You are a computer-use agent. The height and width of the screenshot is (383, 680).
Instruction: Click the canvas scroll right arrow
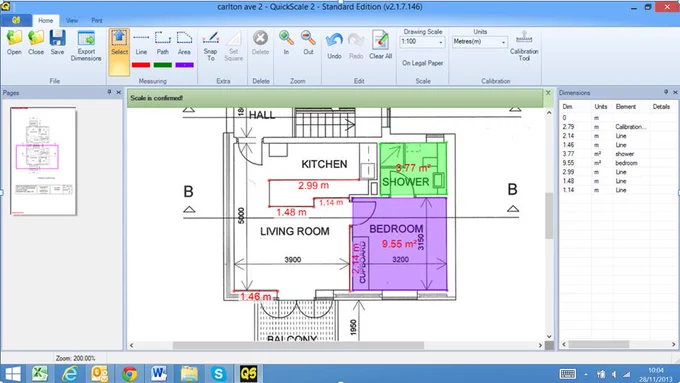click(540, 345)
